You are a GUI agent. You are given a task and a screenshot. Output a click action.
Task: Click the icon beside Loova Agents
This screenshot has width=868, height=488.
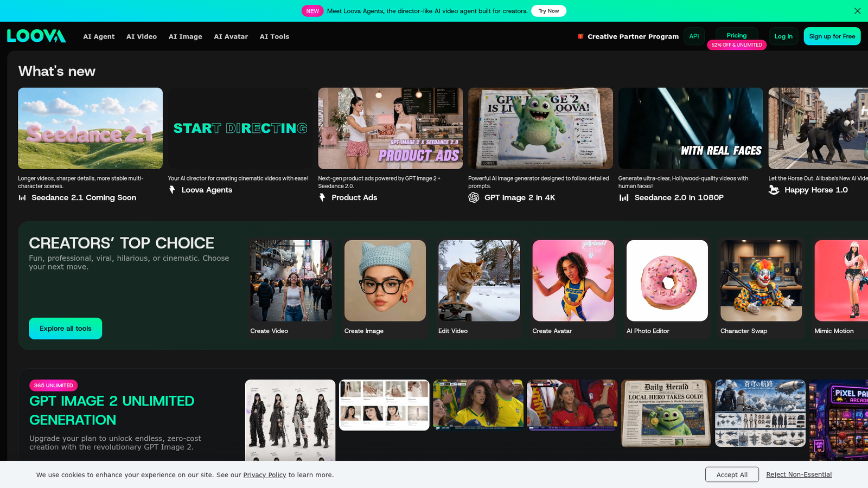tap(172, 190)
